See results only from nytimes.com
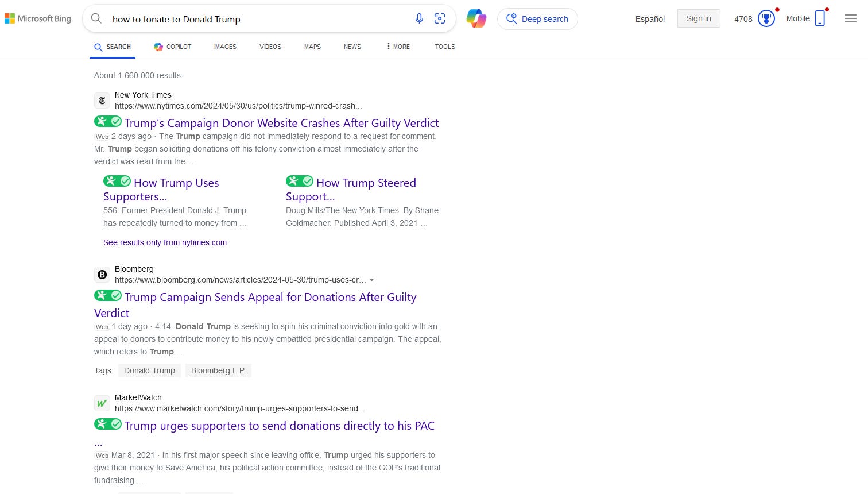 [x=165, y=242]
